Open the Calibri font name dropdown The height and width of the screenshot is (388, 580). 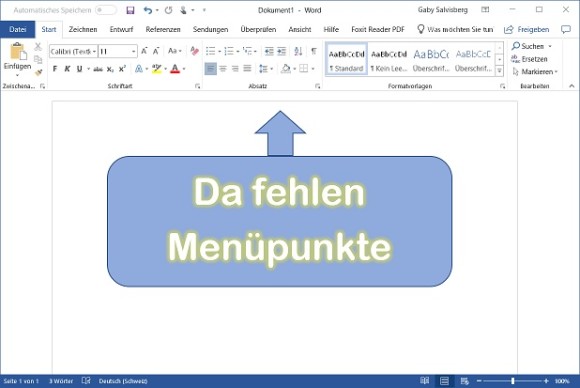tap(73, 51)
